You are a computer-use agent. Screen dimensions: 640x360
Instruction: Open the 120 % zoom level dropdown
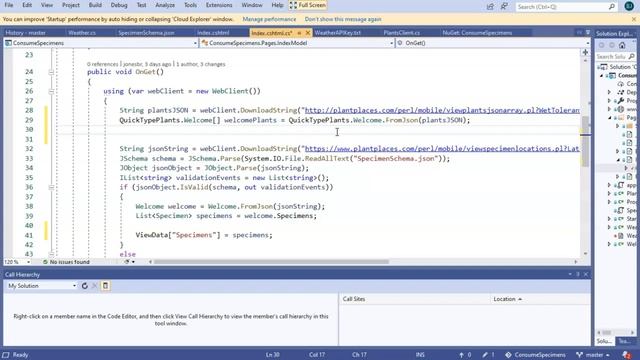(28, 262)
